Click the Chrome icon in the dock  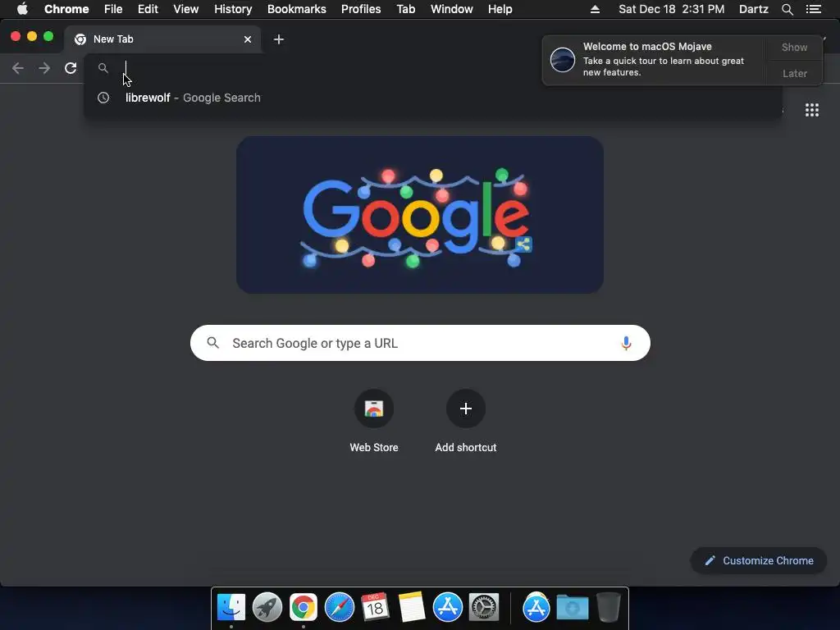[304, 607]
